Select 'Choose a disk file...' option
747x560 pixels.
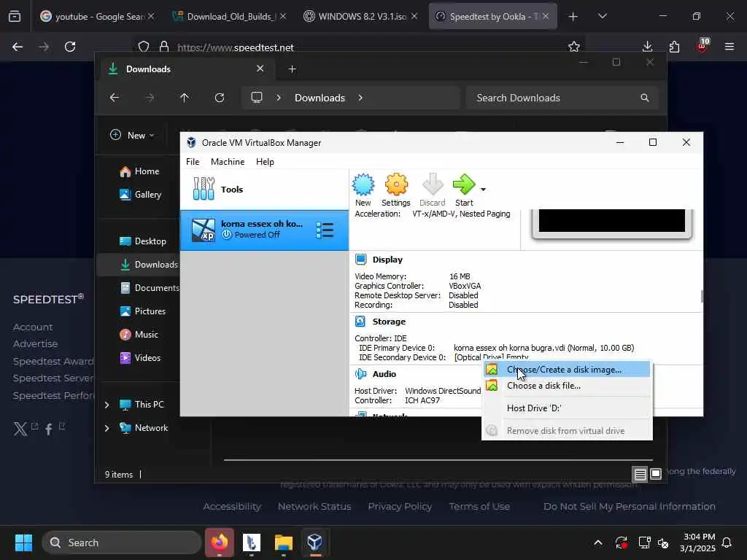566,386
